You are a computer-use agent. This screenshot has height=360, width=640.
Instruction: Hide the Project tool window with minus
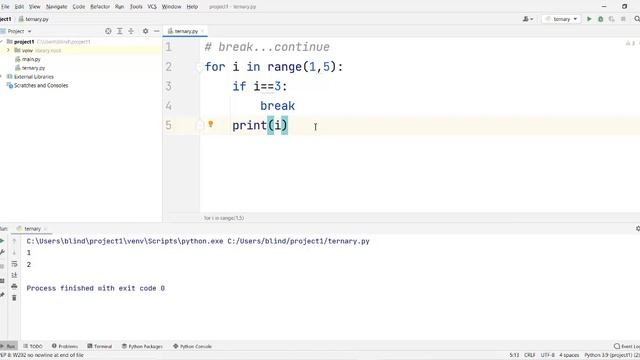tap(156, 31)
